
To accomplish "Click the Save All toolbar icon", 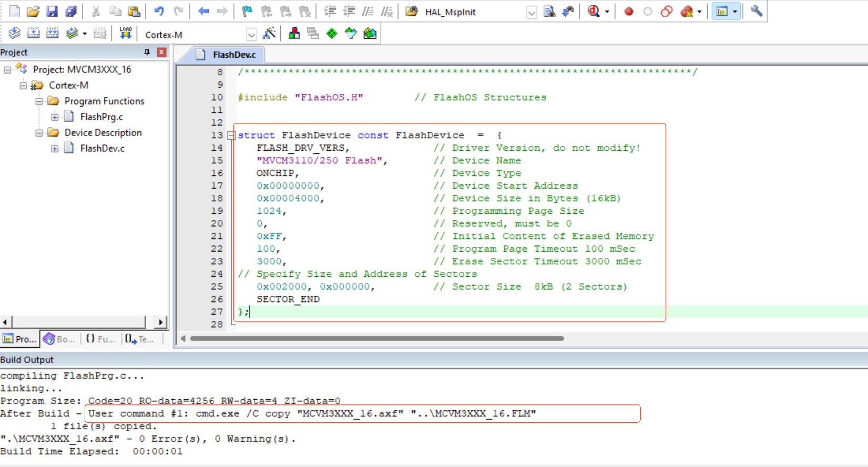I will pyautogui.click(x=70, y=12).
